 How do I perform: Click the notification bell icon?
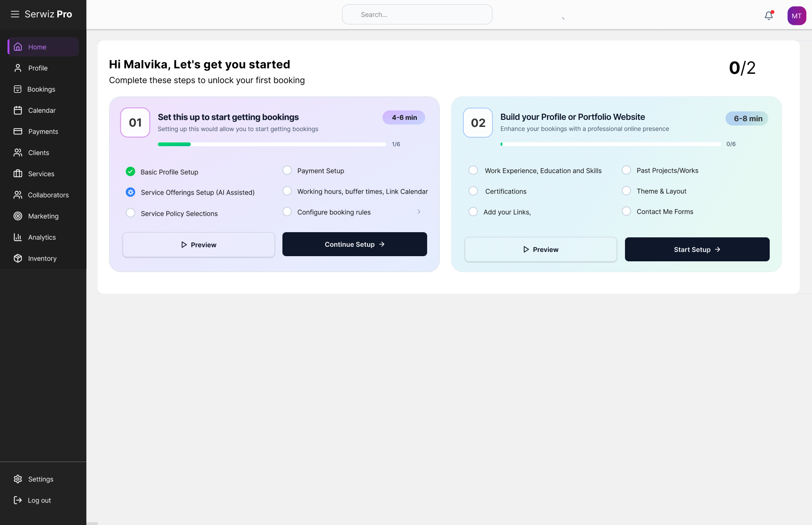pos(768,16)
